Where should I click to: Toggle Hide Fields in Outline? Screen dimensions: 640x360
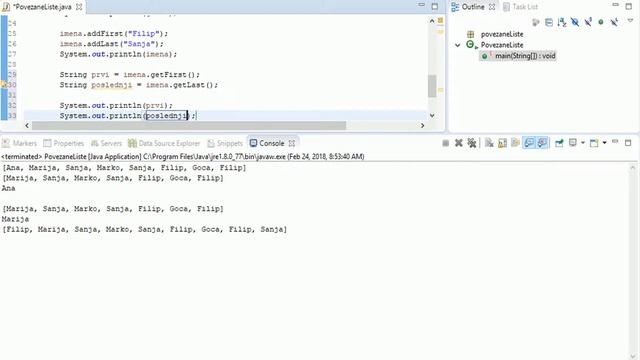(575, 22)
